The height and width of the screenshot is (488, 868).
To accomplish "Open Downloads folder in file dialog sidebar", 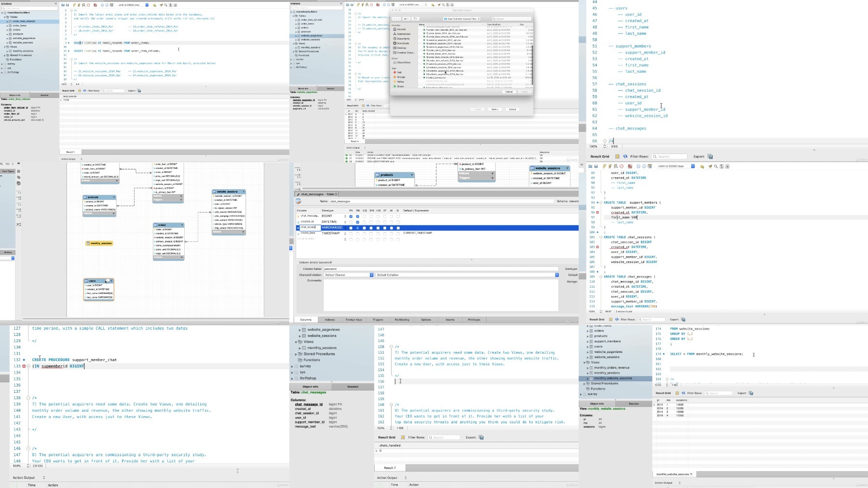I will pyautogui.click(x=403, y=43).
